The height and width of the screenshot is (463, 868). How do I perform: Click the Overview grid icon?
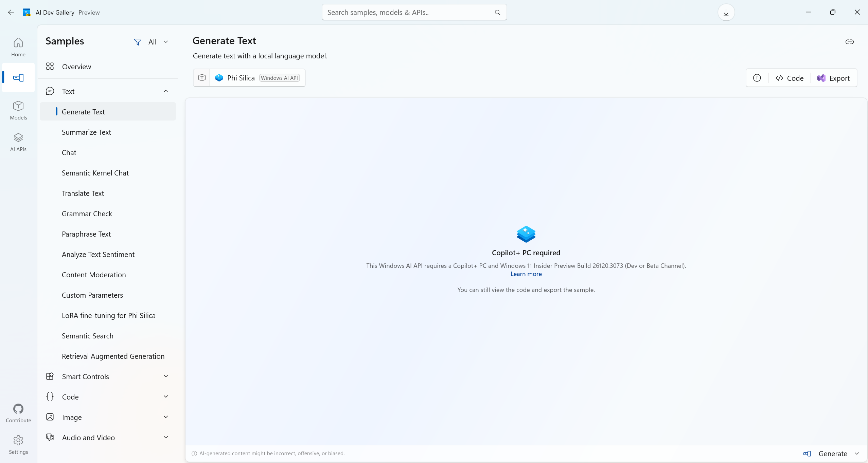(x=50, y=66)
